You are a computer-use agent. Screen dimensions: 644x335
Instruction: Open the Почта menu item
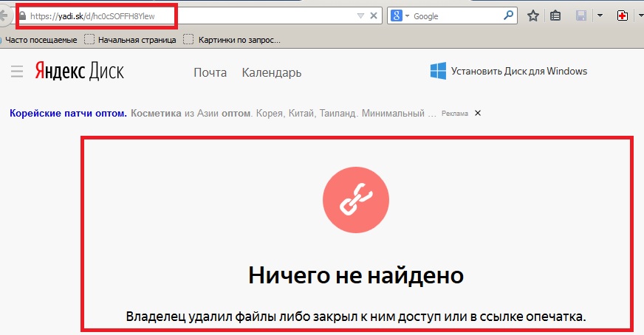pos(210,72)
